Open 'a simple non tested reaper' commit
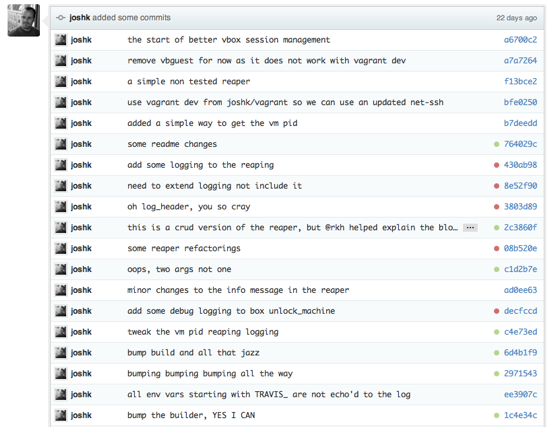The height and width of the screenshot is (427, 550). point(189,82)
